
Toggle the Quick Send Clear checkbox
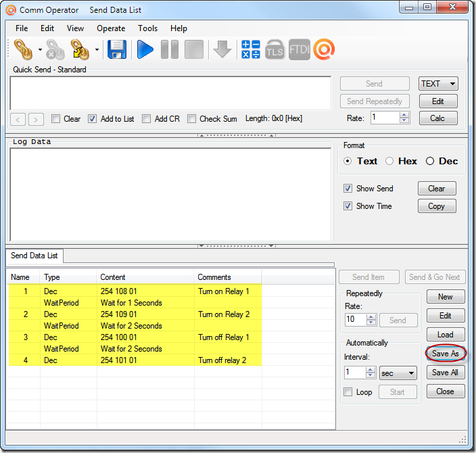click(x=56, y=119)
